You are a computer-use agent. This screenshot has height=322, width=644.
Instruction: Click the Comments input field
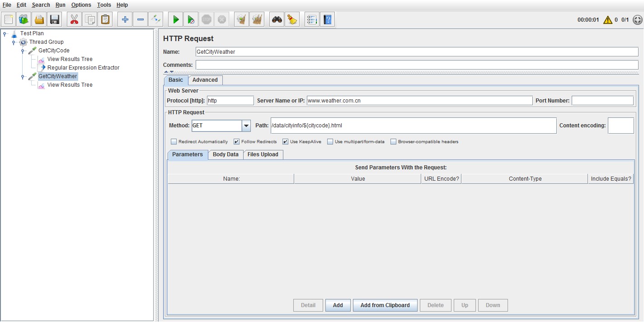point(417,65)
